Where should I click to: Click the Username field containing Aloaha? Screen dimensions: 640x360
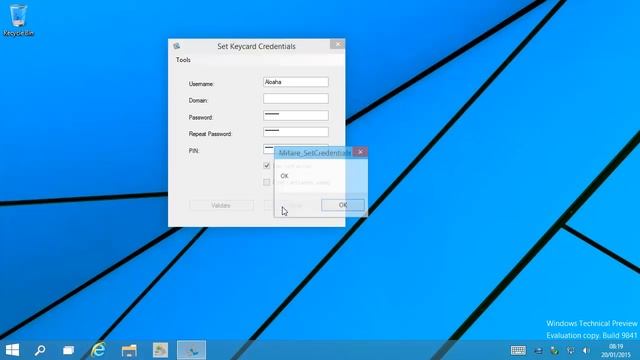296,82
